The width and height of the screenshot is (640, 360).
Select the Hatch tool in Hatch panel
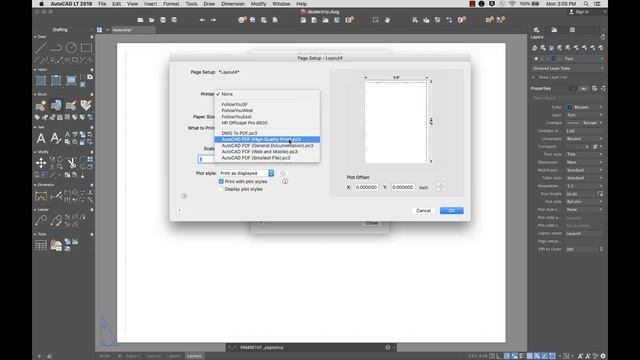click(41, 80)
